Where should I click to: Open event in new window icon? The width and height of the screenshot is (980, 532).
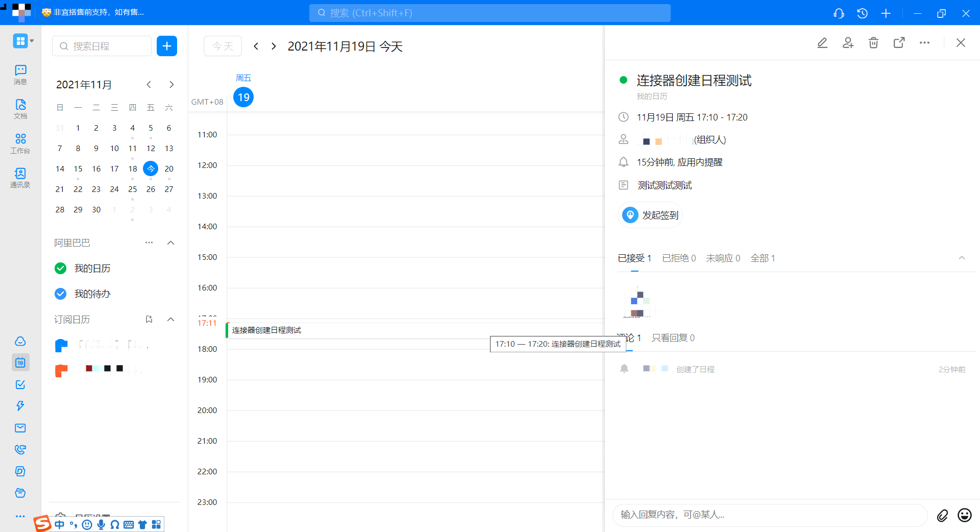click(899, 43)
